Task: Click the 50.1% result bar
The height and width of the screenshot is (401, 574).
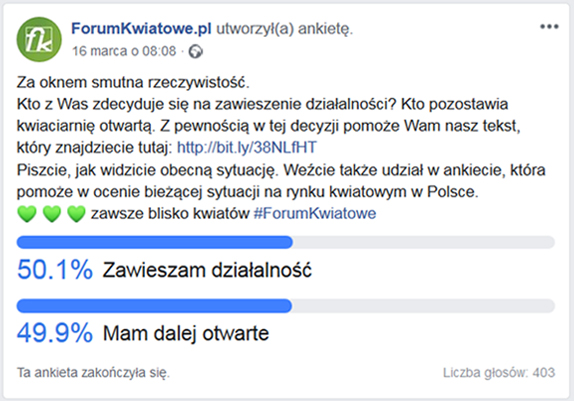Action: pyautogui.click(x=286, y=242)
